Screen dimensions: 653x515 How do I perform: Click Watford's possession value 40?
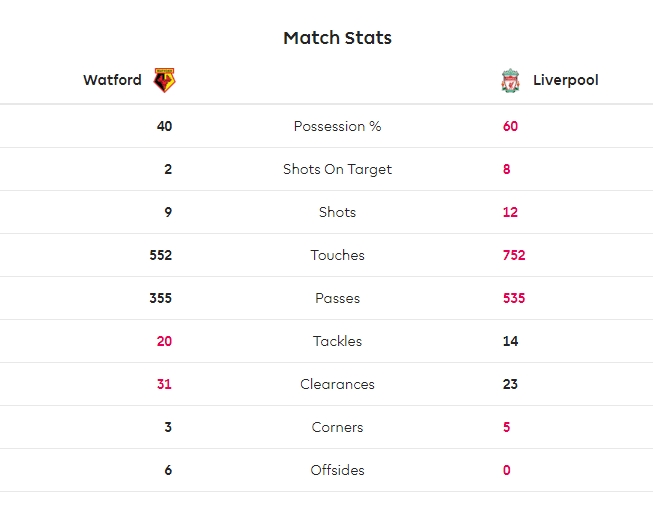click(164, 126)
